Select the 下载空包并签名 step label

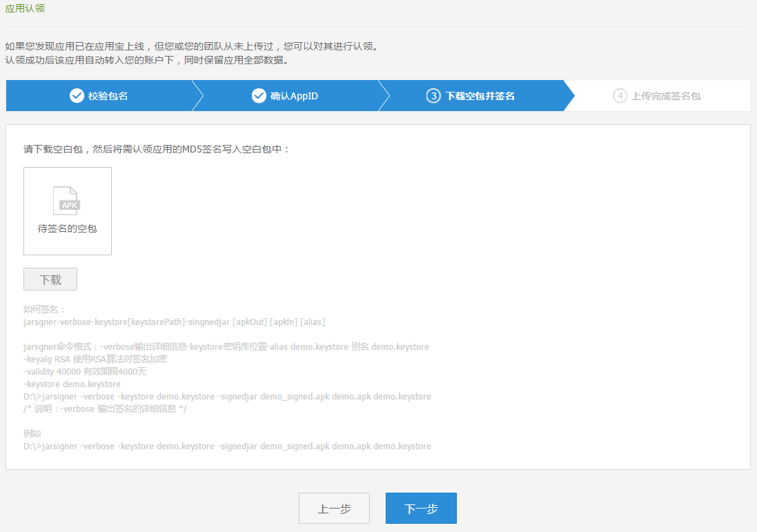[x=480, y=96]
